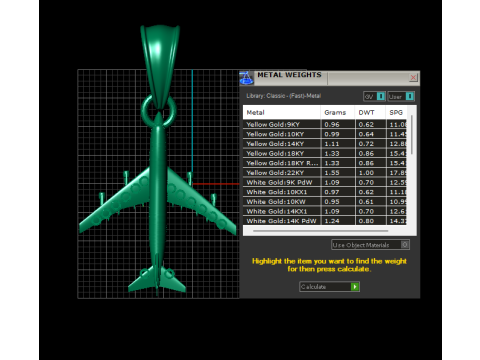Select the Yellow Gold:22KY row
The height and width of the screenshot is (360, 480).
coord(325,173)
